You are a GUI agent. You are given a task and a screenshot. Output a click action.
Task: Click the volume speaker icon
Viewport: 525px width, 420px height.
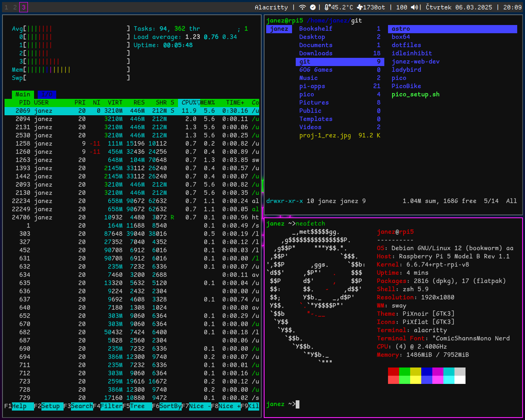point(414,7)
